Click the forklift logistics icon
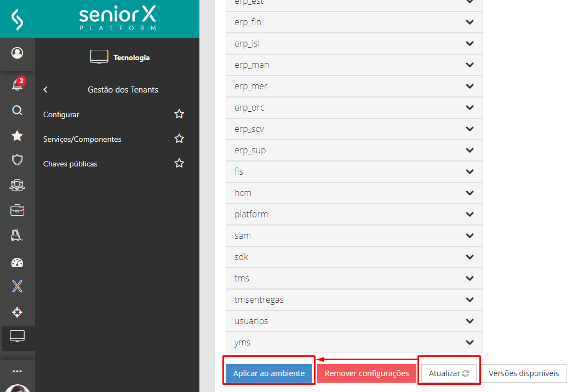 point(17,236)
